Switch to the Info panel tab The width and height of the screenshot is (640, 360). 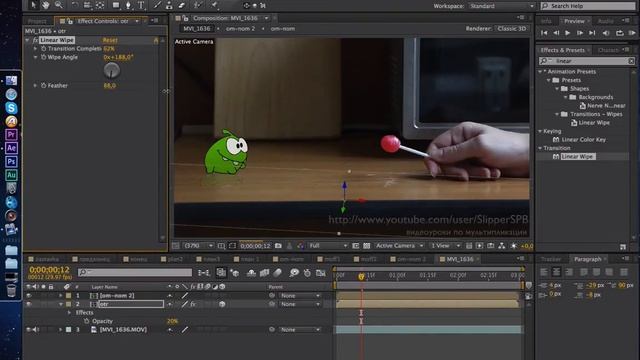546,21
